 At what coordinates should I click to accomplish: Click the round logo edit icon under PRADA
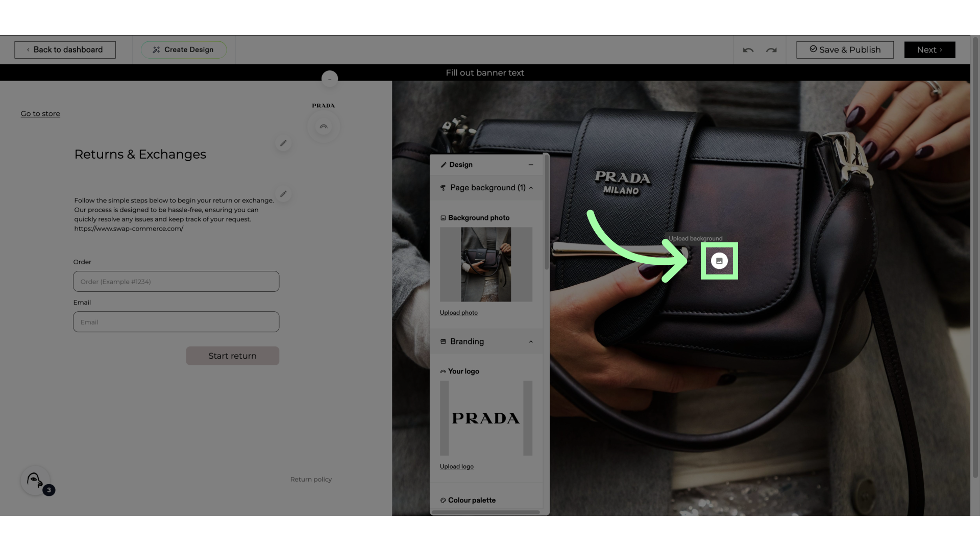tap(324, 127)
